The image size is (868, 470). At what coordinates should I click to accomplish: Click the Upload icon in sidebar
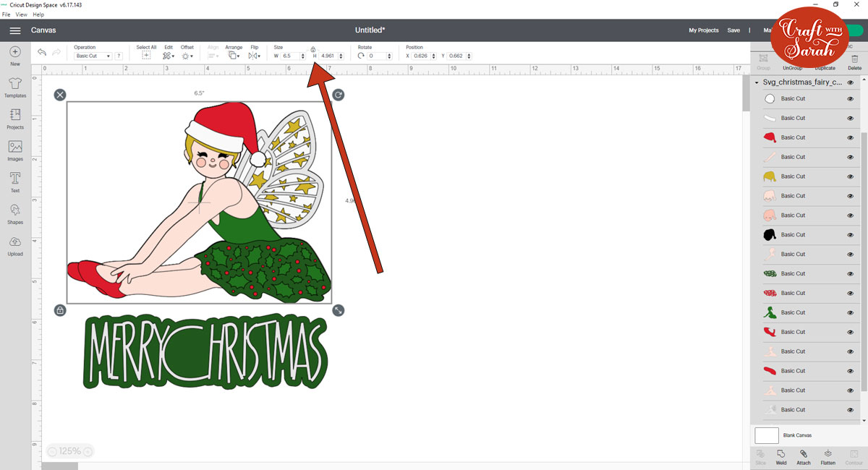[14, 246]
